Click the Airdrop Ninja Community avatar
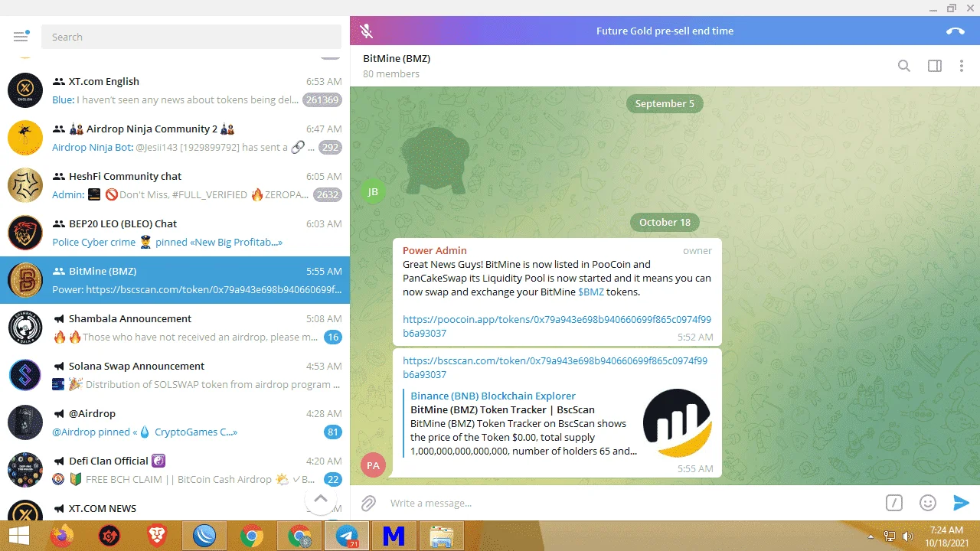 (25, 138)
